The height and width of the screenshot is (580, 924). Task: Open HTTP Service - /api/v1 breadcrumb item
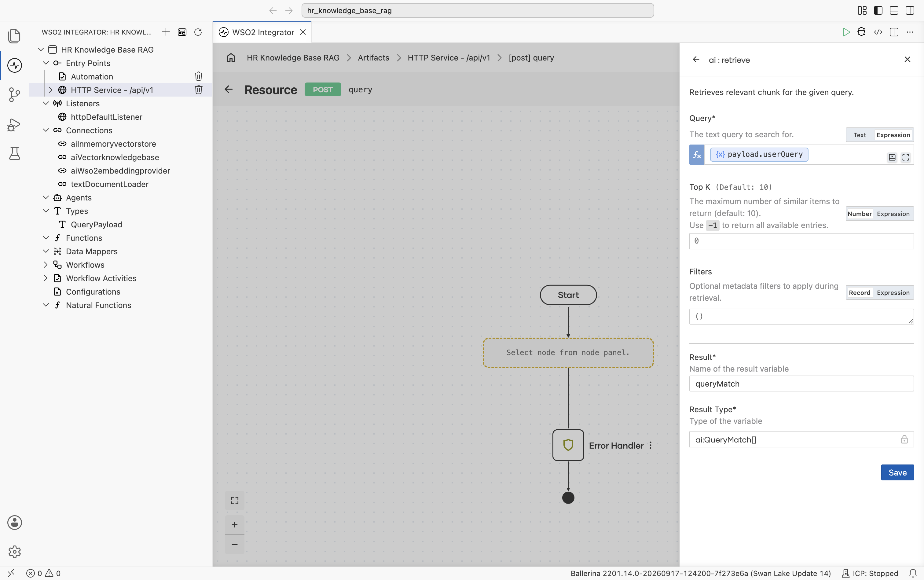pos(449,57)
